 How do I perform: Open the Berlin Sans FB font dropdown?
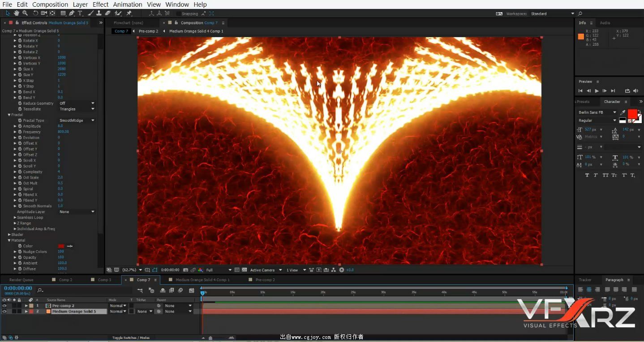tap(597, 112)
